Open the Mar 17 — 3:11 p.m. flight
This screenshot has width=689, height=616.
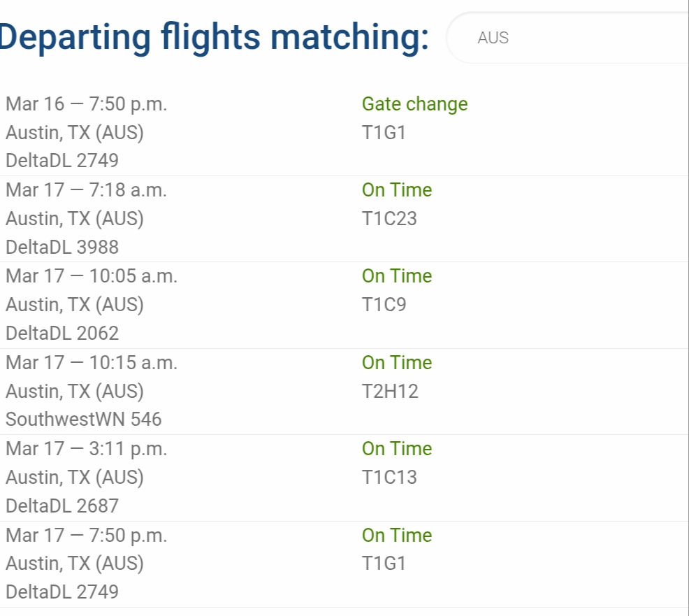[x=87, y=449]
